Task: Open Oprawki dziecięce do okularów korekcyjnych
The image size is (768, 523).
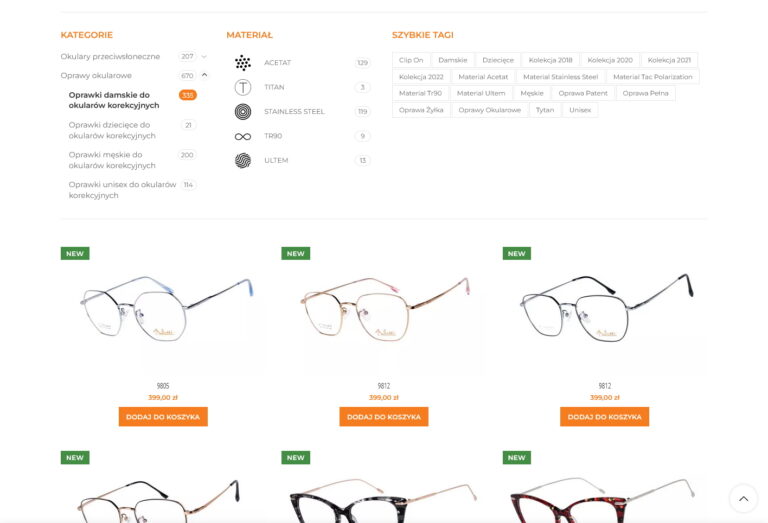Action: tap(112, 130)
